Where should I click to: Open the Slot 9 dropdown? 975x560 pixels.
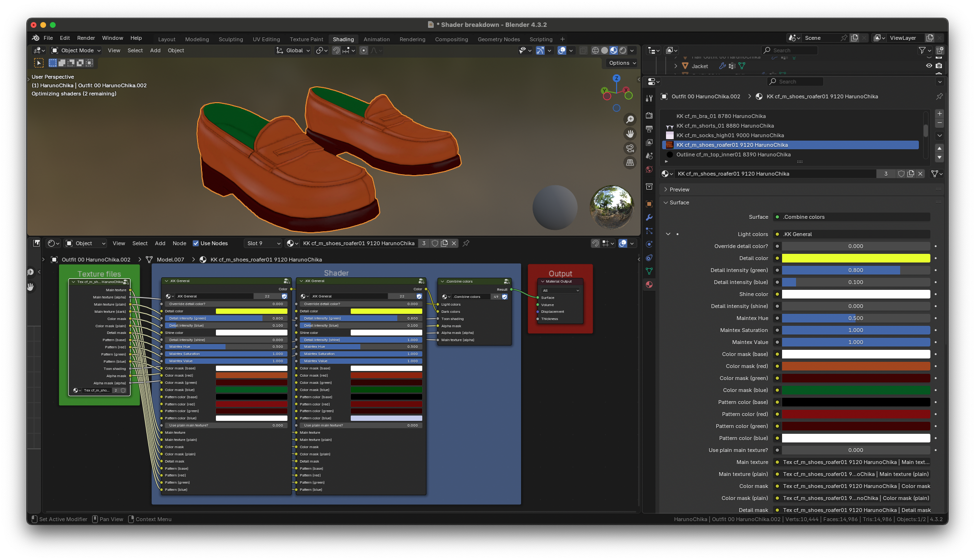pos(263,243)
